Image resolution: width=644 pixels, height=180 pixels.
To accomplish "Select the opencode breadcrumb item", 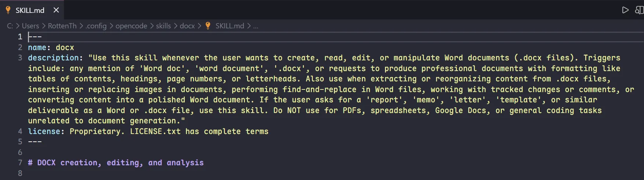I will click(131, 26).
